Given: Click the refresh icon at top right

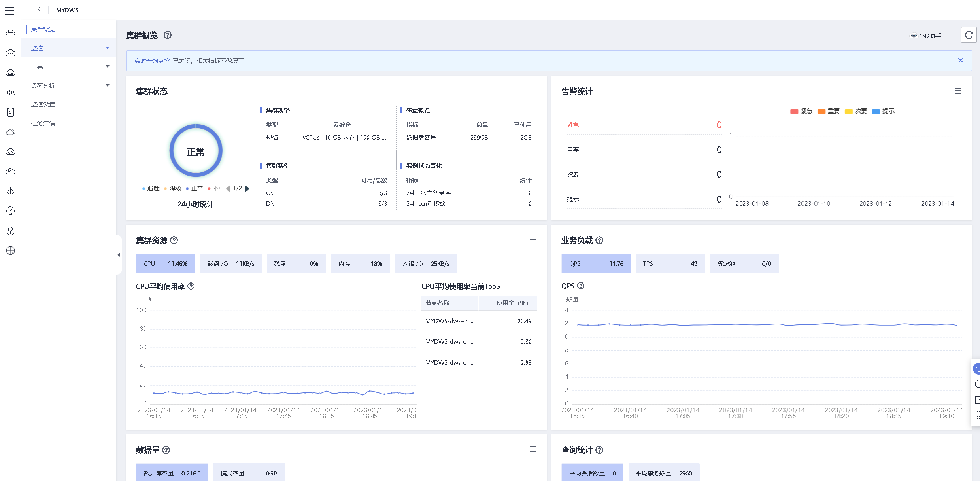Looking at the screenshot, I should [968, 35].
